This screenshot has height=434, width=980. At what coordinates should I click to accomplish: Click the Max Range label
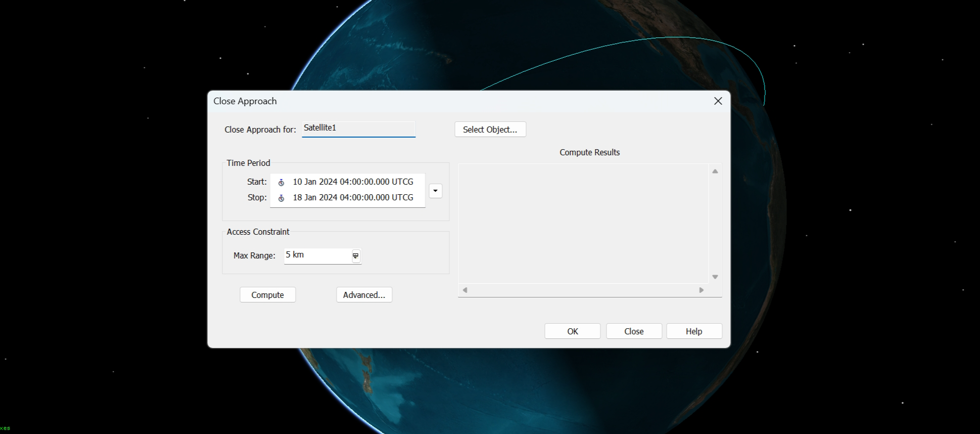254,255
